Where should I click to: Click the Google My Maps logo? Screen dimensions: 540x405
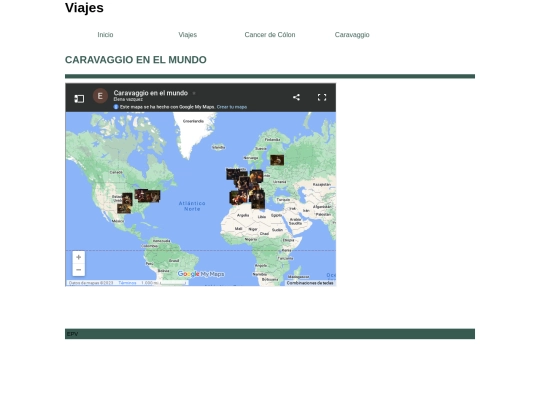[x=201, y=274]
